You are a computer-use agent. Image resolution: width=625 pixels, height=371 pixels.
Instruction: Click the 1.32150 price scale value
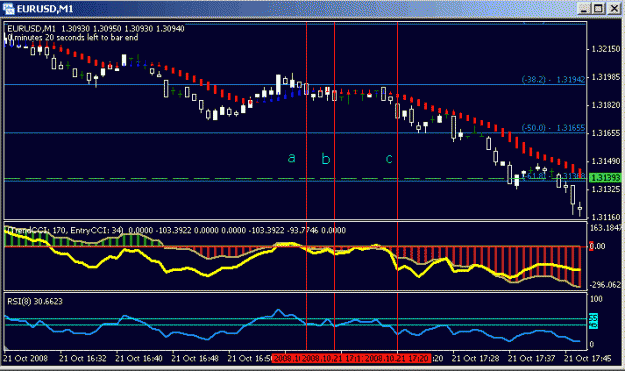pos(606,49)
